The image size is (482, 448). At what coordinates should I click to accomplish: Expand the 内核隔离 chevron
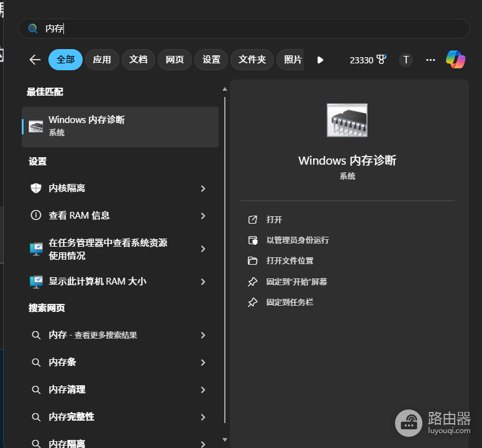click(x=203, y=188)
